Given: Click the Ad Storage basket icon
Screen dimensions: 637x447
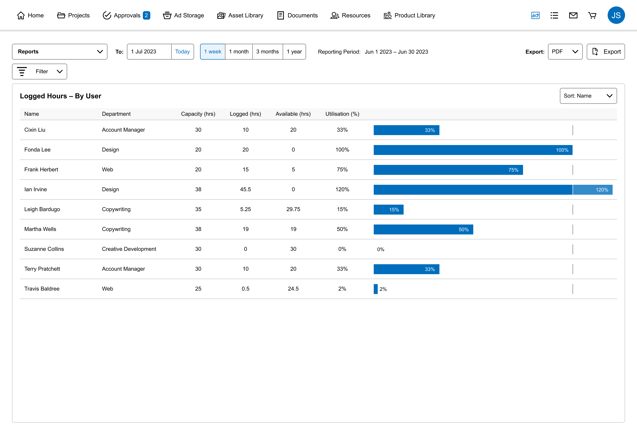Looking at the screenshot, I should 167,15.
